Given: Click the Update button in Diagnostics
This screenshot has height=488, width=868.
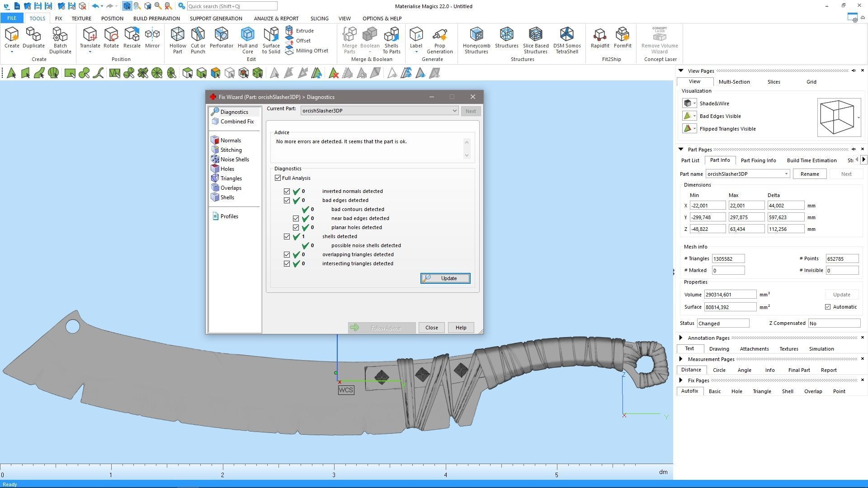Looking at the screenshot, I should (x=445, y=278).
